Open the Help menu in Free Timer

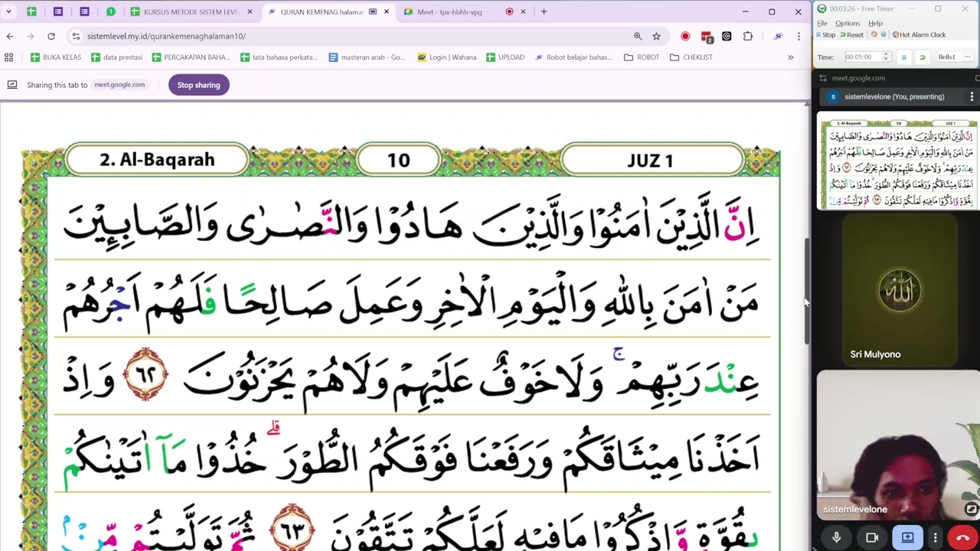click(875, 23)
